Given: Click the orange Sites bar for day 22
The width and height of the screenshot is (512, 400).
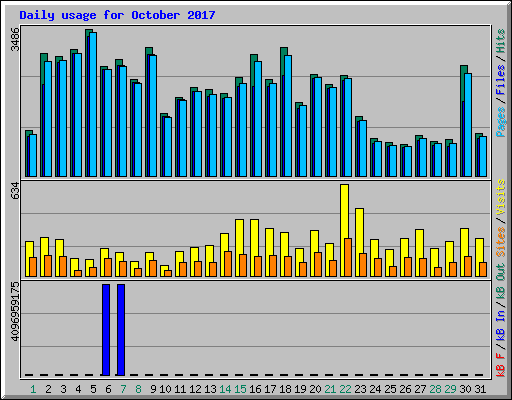Looking at the screenshot, I should click(348, 257).
